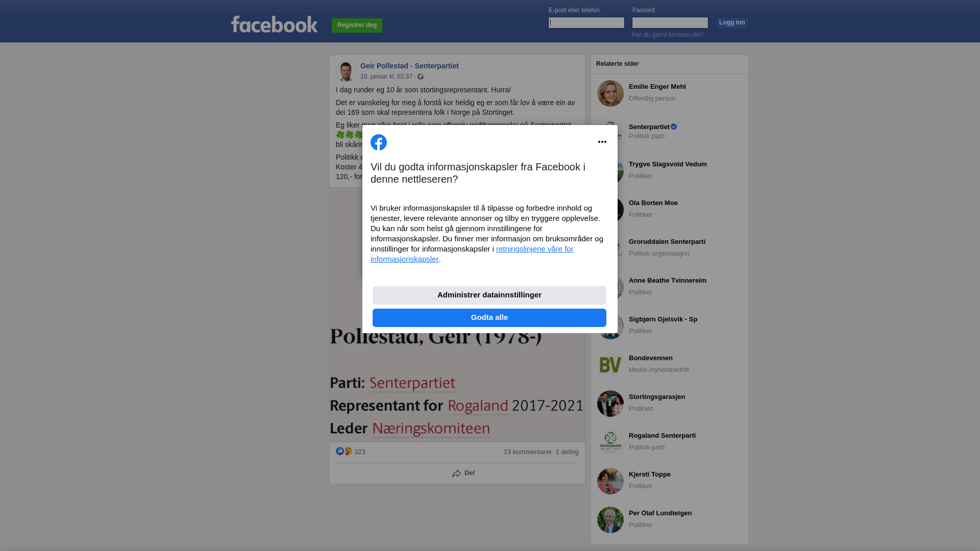Click Administrer datainnstillinger button

pyautogui.click(x=489, y=295)
